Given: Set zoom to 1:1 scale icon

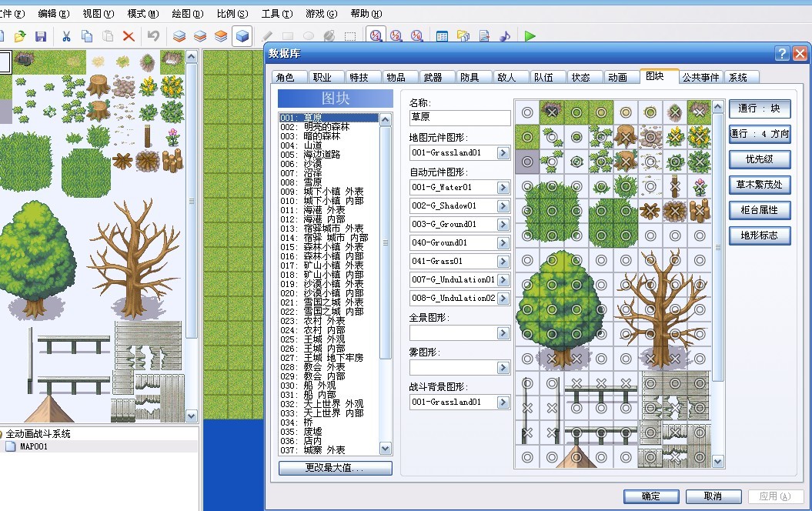Looking at the screenshot, I should [376, 35].
